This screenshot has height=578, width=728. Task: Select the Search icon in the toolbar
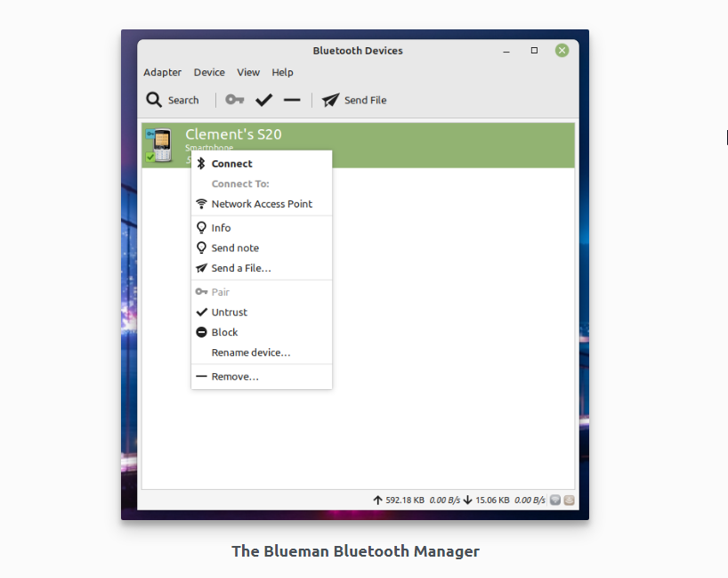(153, 100)
